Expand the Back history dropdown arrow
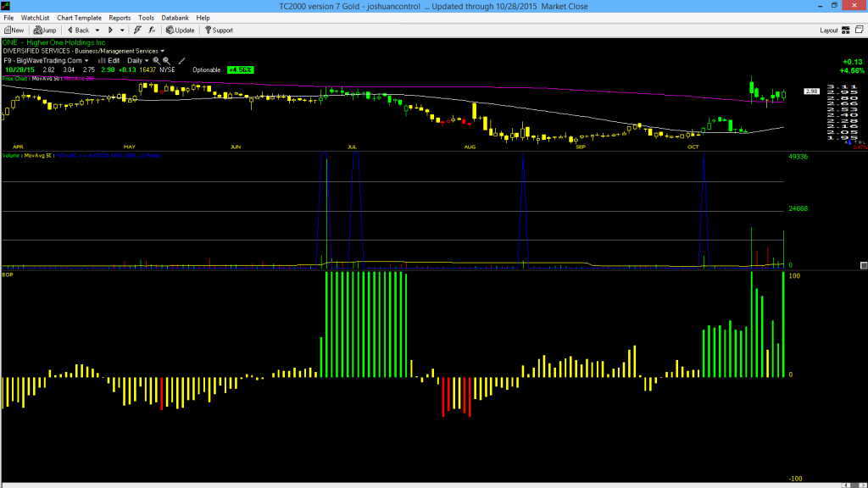The height and width of the screenshot is (488, 868). click(x=97, y=30)
